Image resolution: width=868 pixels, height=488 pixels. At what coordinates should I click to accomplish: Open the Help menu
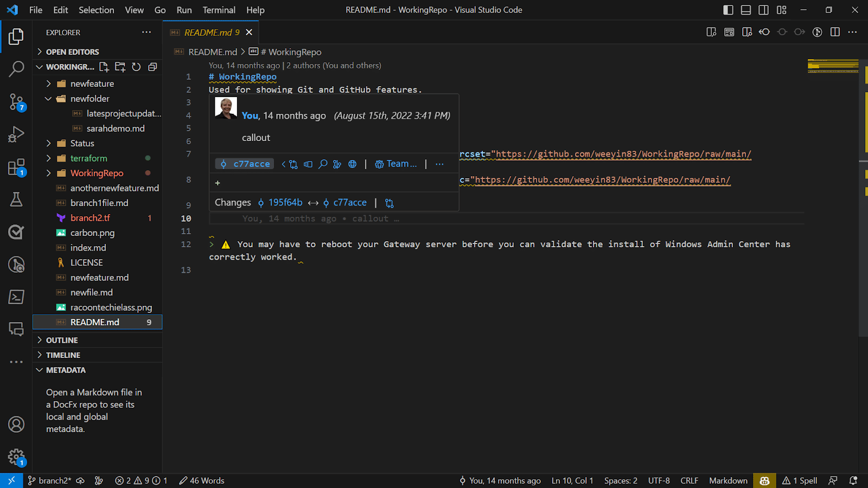(x=255, y=10)
